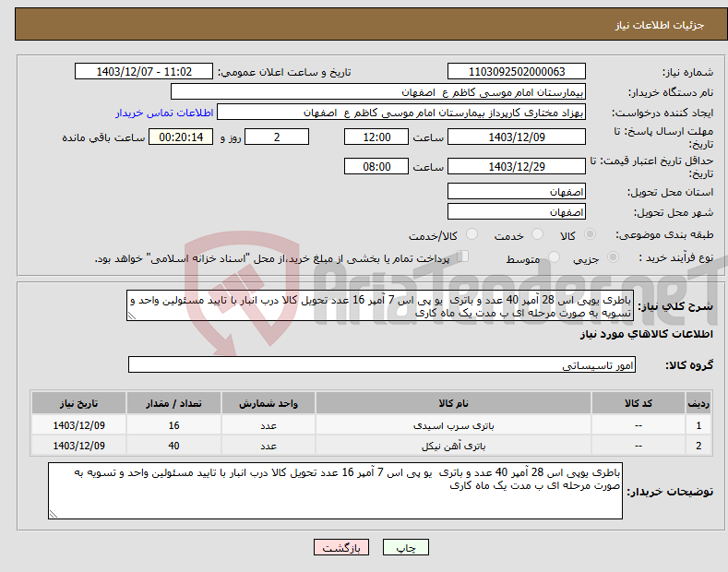728x572 pixels.
Task: Click the چاپ print button
Action: point(406,548)
